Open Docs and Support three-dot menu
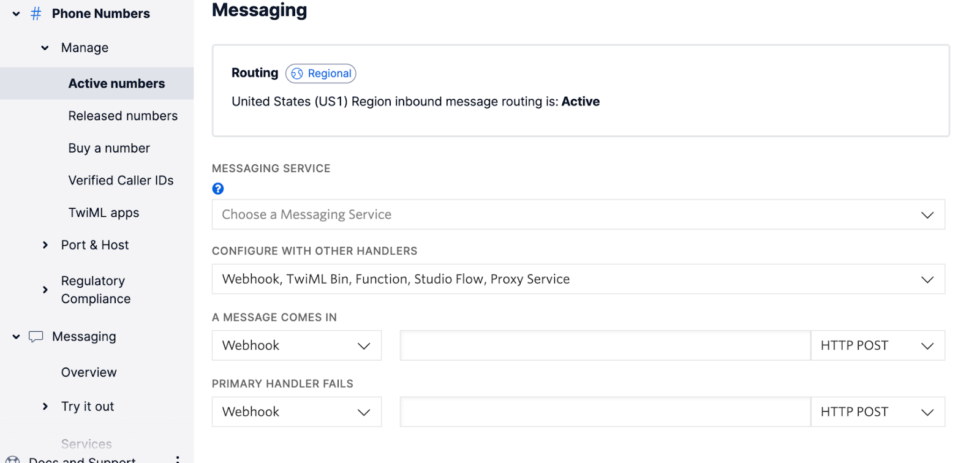980x463 pixels. pyautogui.click(x=178, y=459)
